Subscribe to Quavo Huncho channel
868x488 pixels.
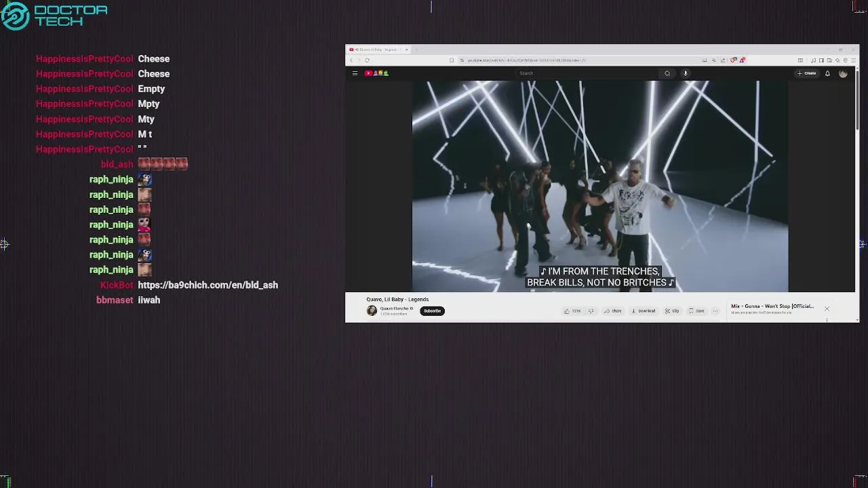[432, 311]
